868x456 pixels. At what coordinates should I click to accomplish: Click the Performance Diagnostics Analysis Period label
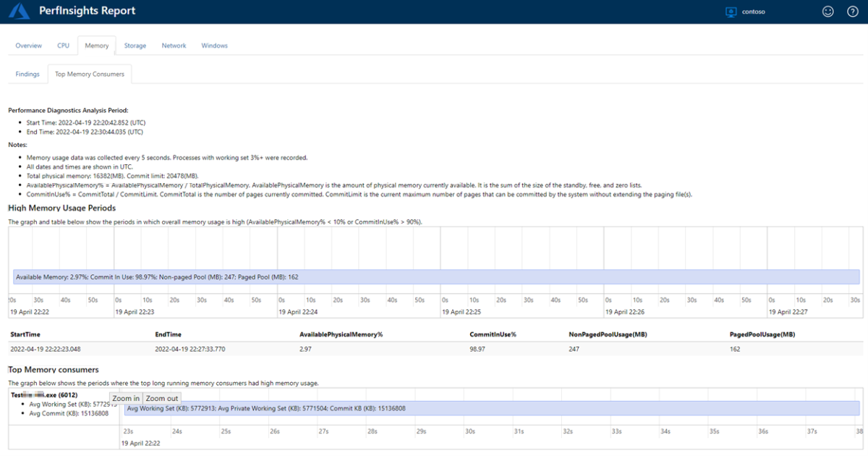[x=68, y=110]
